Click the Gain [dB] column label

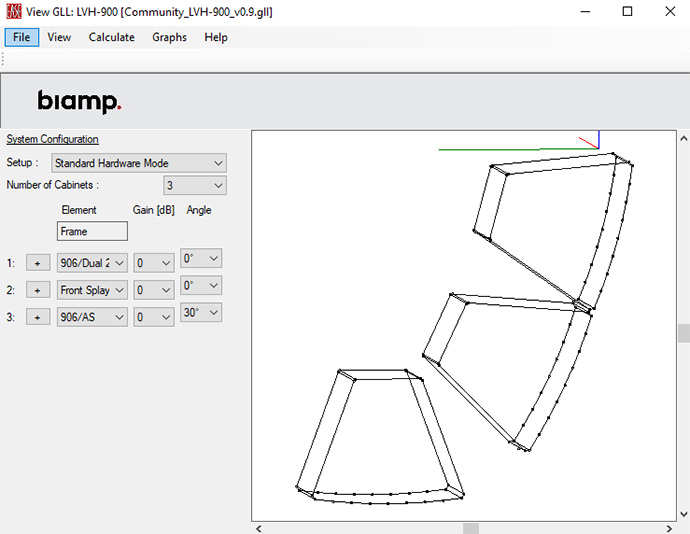pos(154,210)
